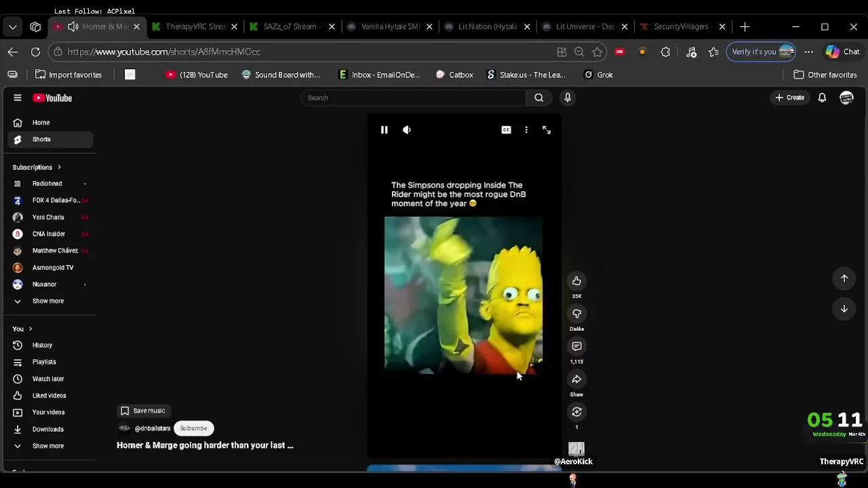Refresh the YouTube page
The width and height of the screenshot is (868, 488).
pos(35,52)
